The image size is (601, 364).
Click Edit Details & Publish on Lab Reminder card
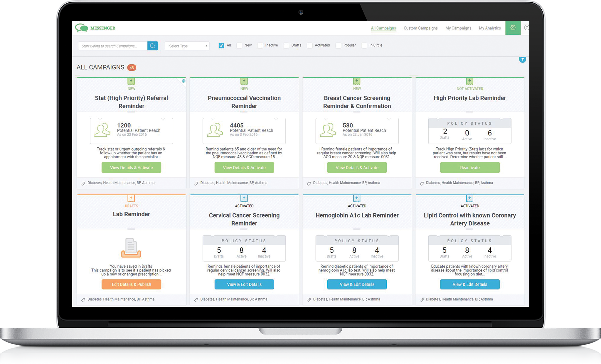coord(132,284)
